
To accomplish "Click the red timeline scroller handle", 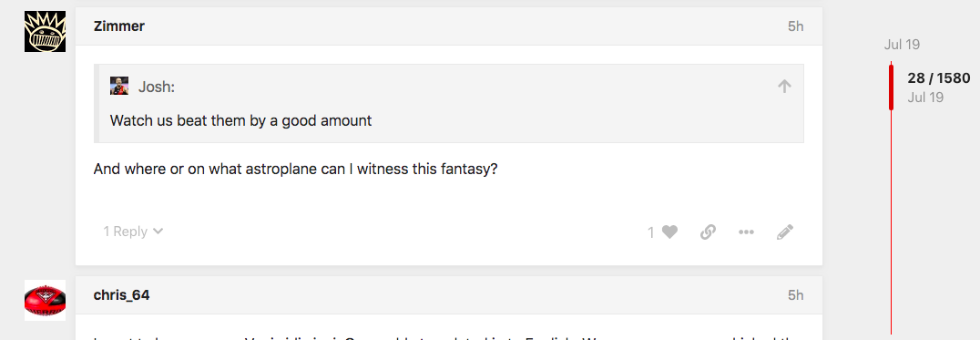I will click(x=892, y=87).
